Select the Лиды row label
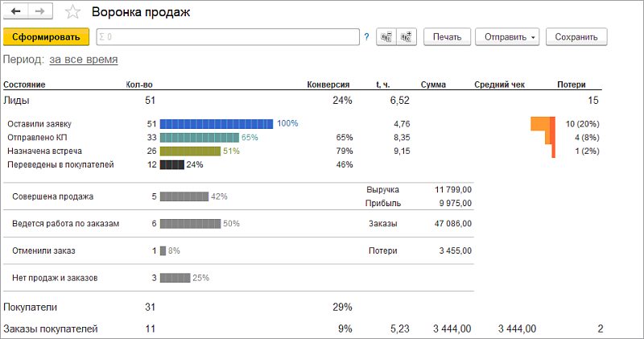The width and height of the screenshot is (644, 339). (x=17, y=101)
